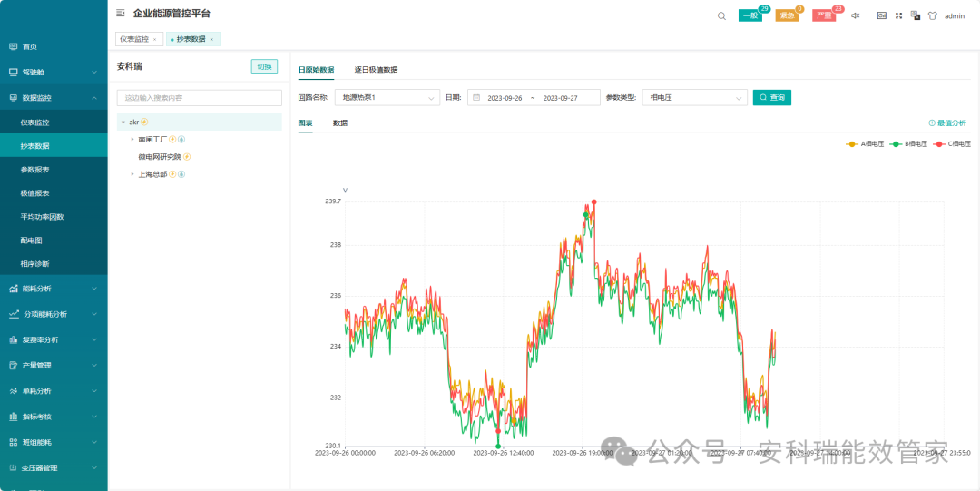980x491 pixels.
Task: Expand the 能耗分析 menu chevron
Action: [94, 289]
